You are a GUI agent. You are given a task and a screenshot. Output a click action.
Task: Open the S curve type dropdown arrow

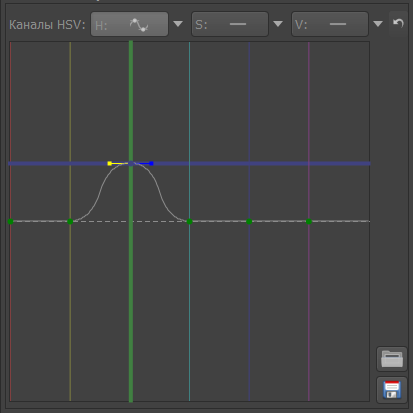tap(278, 24)
